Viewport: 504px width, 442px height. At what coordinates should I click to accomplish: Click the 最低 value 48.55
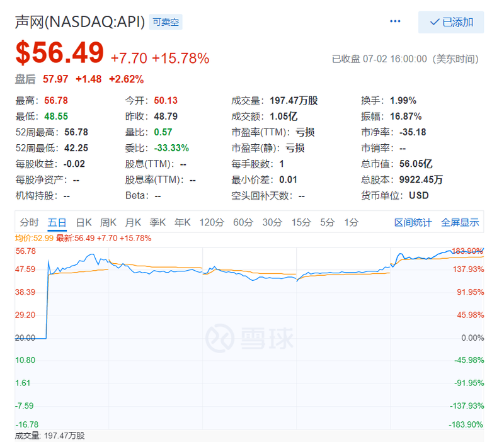pyautogui.click(x=56, y=116)
